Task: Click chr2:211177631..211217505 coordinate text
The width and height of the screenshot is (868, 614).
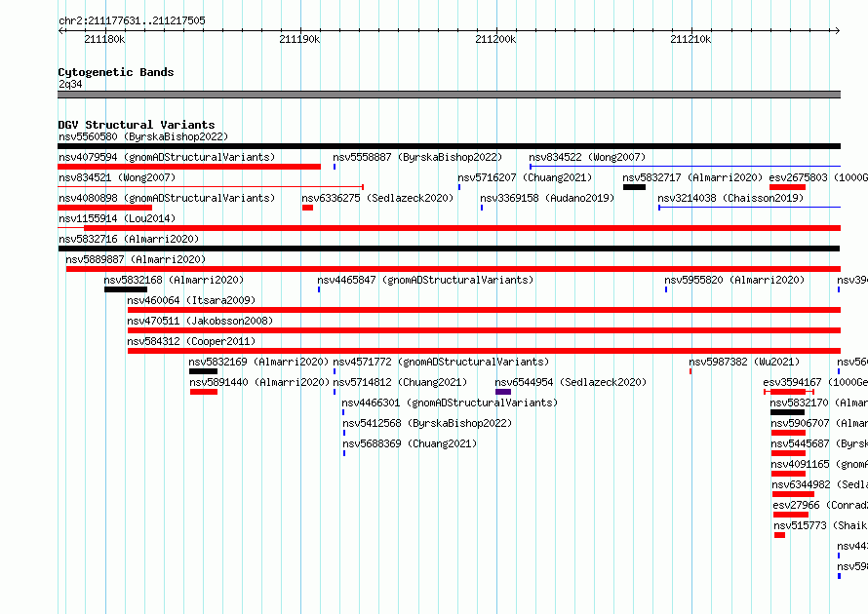Action: 132,20
